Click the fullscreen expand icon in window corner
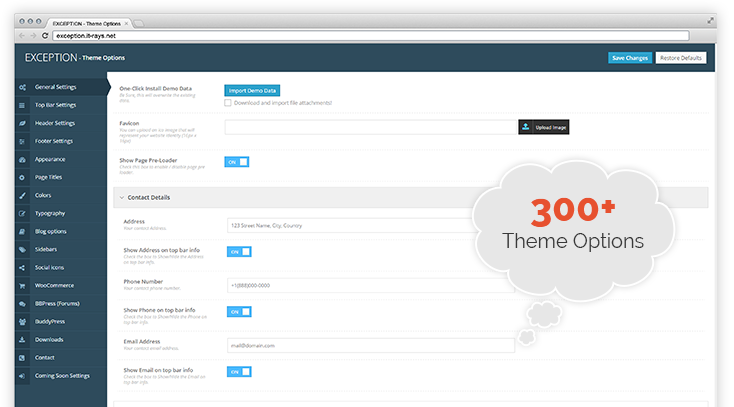The image size is (734, 407). 709,19
